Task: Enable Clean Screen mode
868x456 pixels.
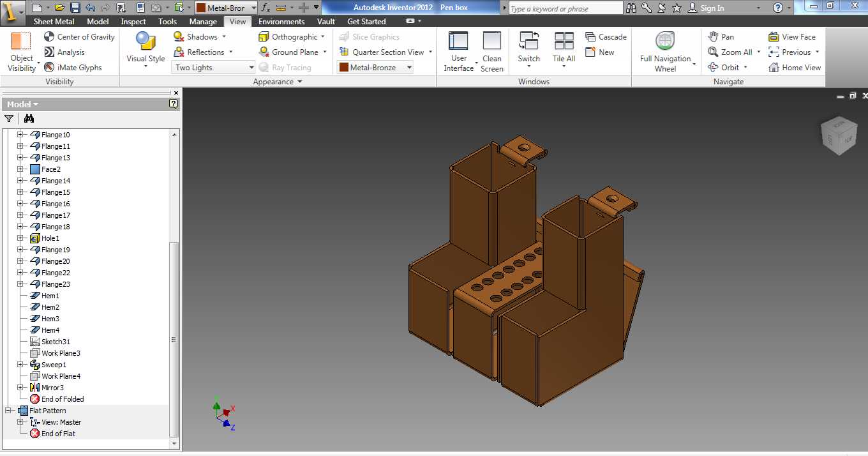Action: pos(492,51)
